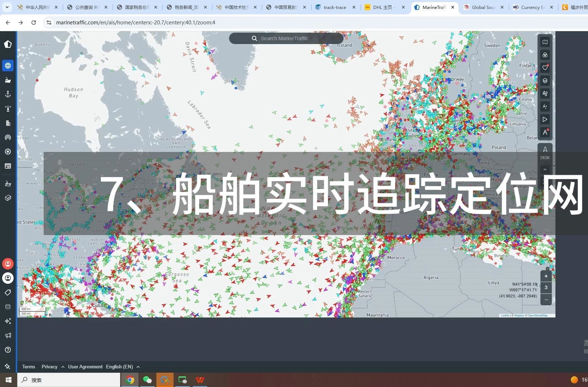Open the News layout icon in sidebar
The image size is (588, 387).
pos(8,166)
